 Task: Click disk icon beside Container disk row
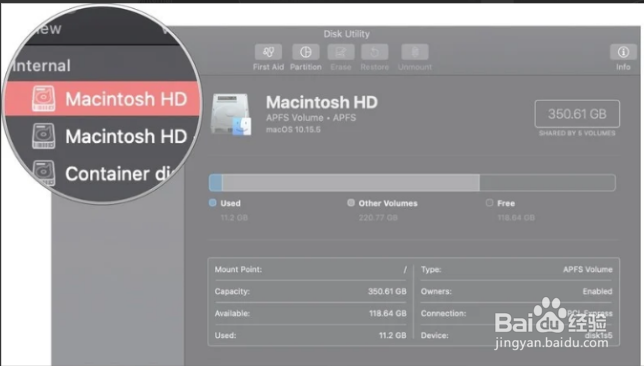click(44, 173)
